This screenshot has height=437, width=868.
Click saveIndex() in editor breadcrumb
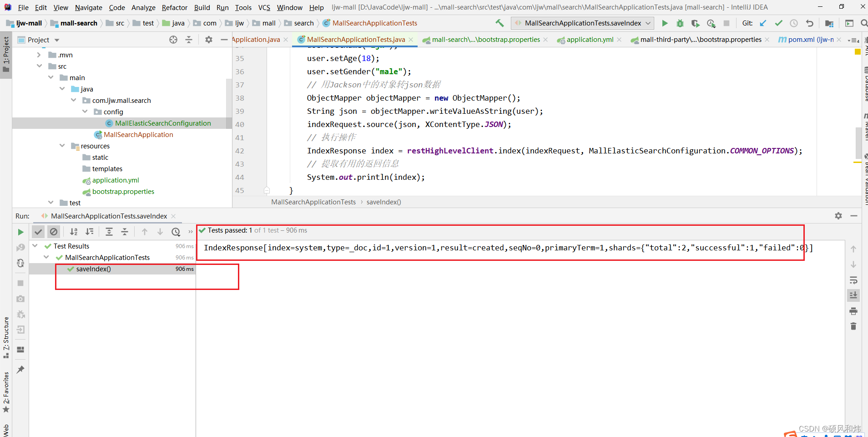pyautogui.click(x=384, y=202)
